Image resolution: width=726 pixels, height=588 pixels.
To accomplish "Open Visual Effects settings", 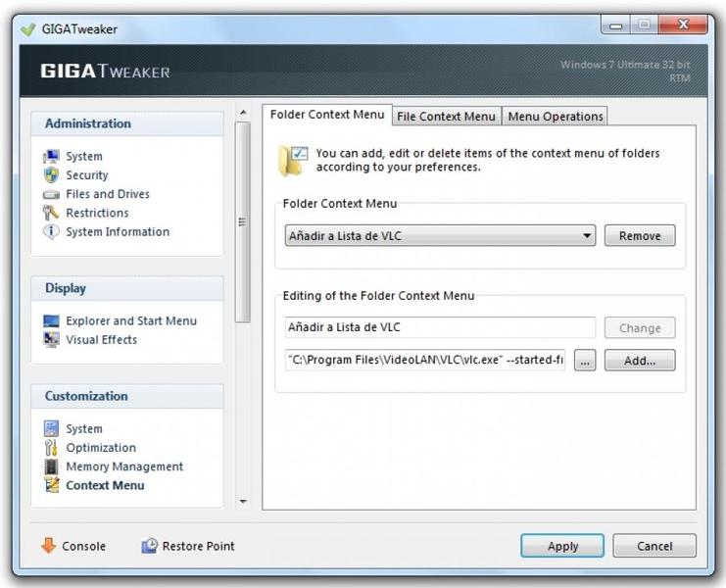I will click(x=101, y=340).
